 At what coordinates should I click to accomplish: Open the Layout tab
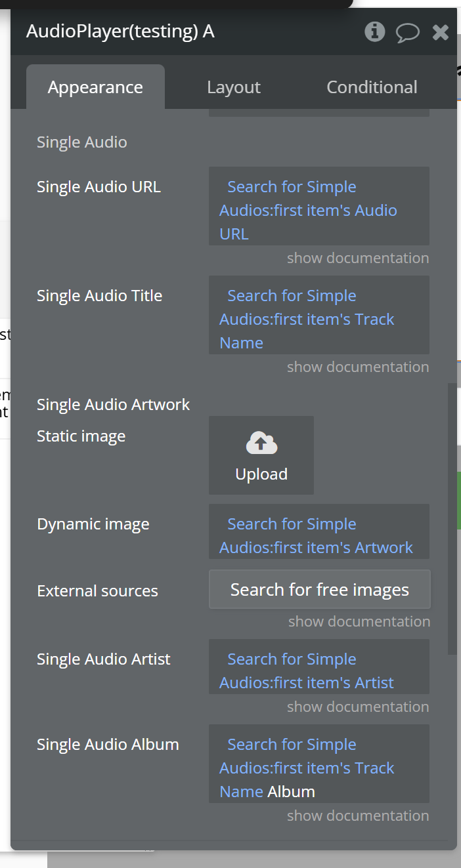[234, 87]
